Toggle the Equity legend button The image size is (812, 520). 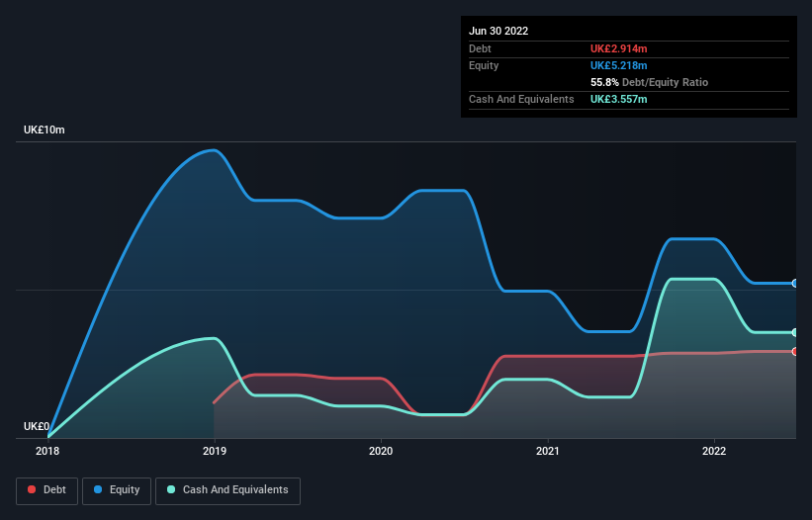(x=117, y=490)
